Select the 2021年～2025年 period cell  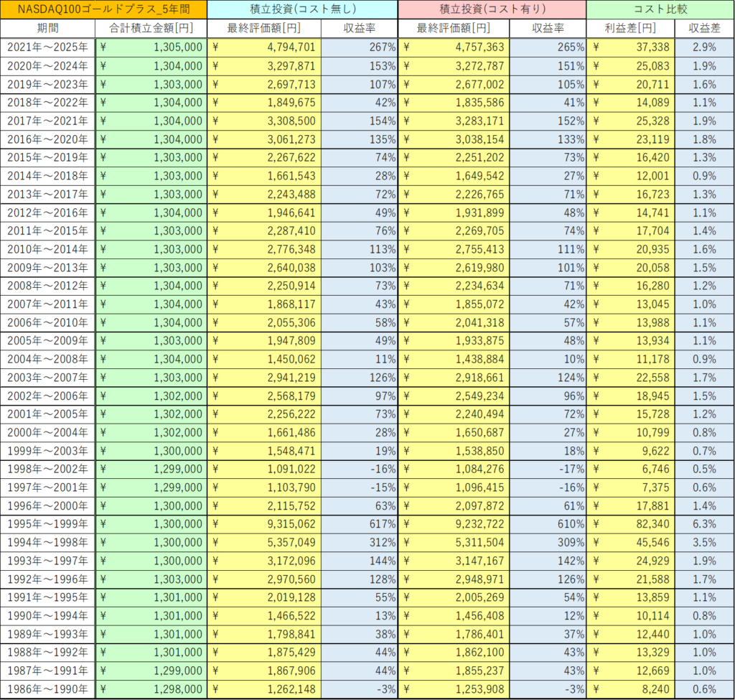pos(48,47)
